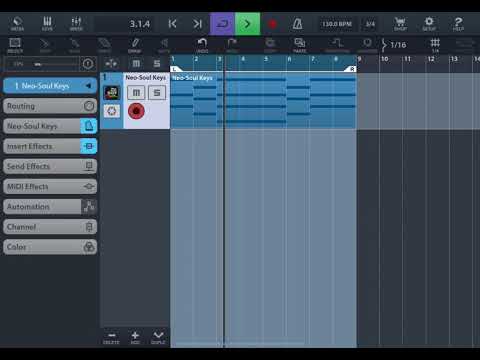
Task: Expand the Routing section
Action: [50, 106]
